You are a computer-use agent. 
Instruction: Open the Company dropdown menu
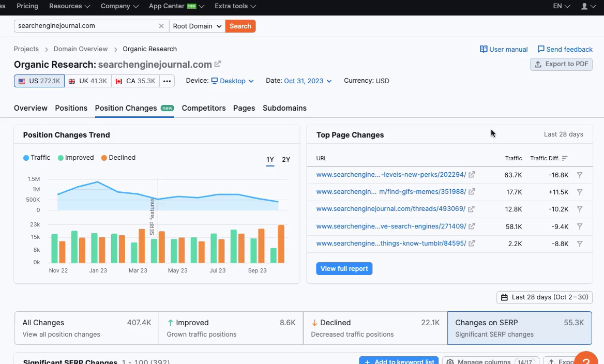point(119,6)
